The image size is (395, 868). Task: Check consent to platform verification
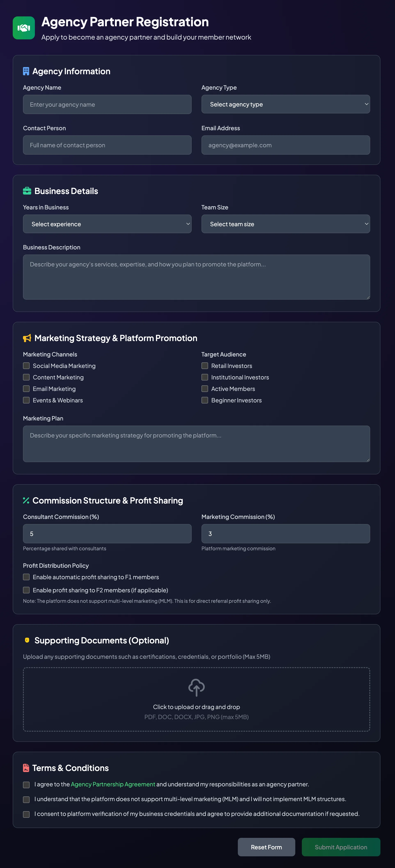pos(26,814)
